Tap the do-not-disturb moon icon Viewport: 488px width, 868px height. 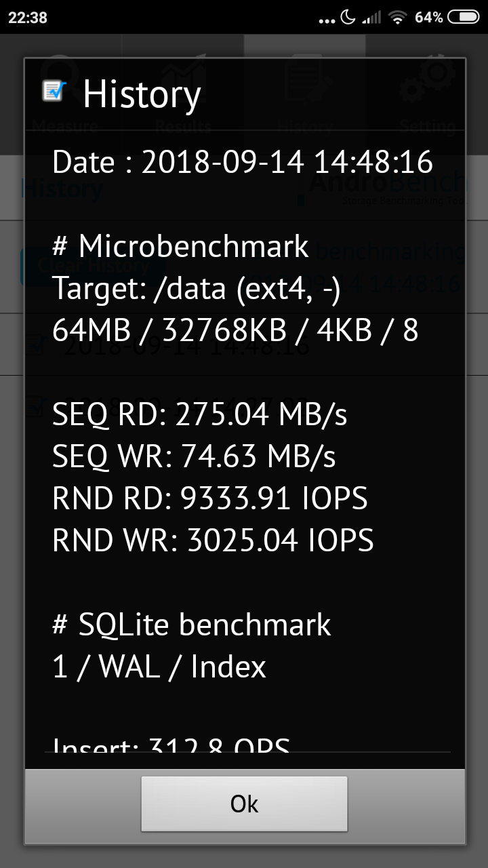[348, 18]
